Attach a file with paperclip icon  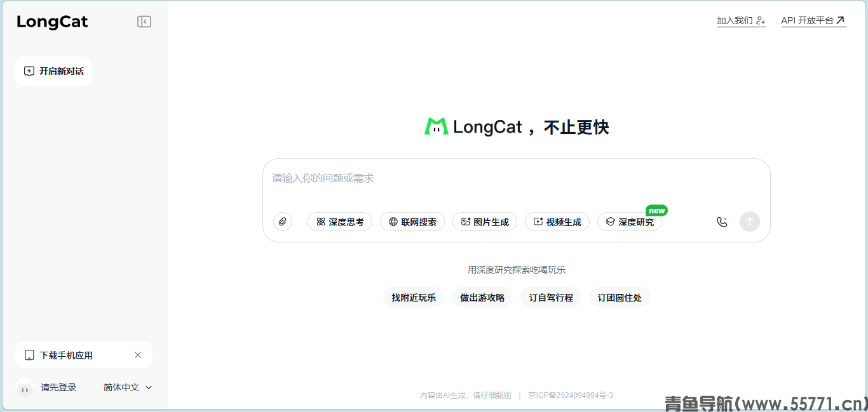[x=283, y=222]
